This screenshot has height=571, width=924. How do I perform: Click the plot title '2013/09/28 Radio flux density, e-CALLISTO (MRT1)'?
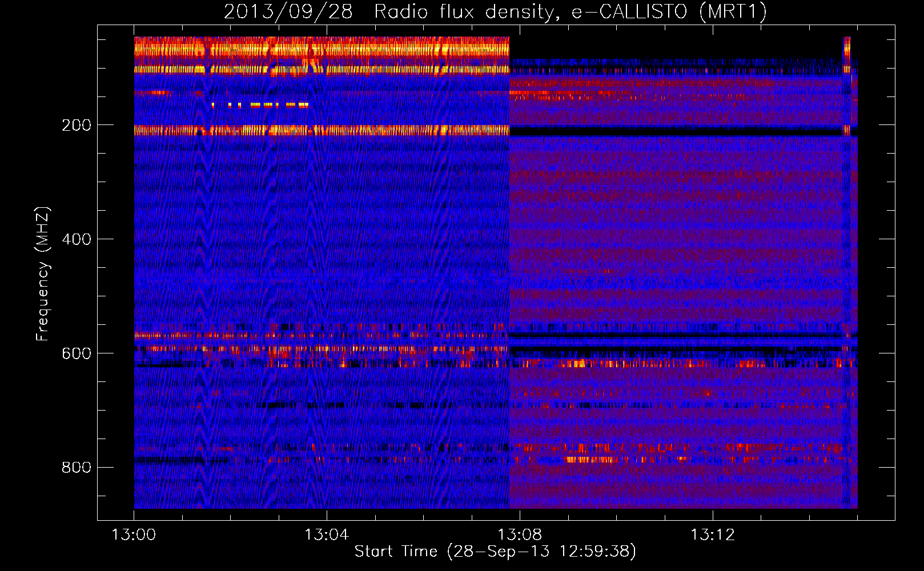[x=495, y=11]
